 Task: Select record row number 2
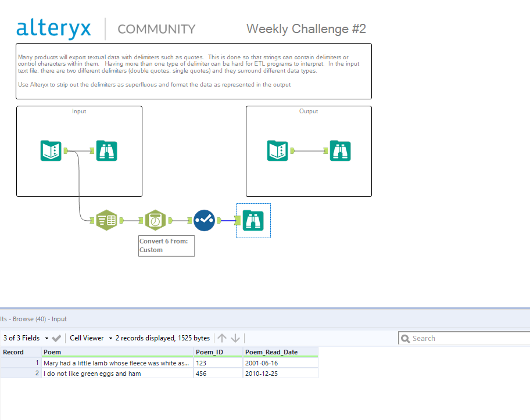[20, 374]
